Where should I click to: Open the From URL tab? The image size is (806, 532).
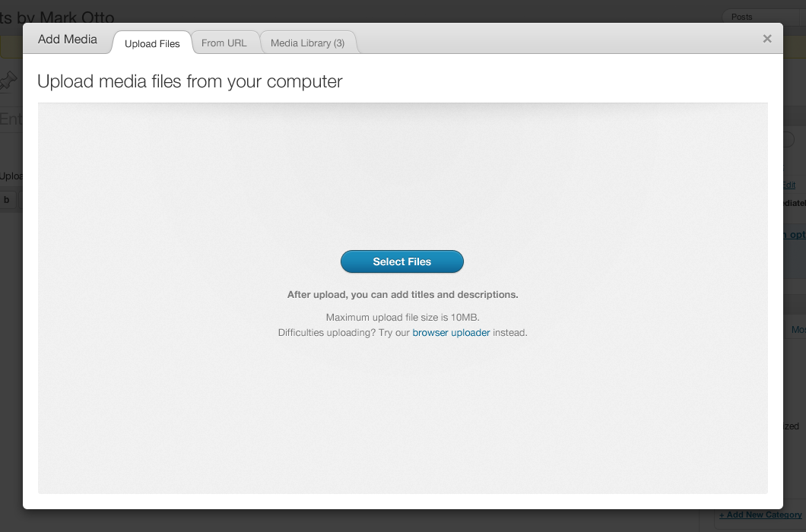click(x=224, y=43)
